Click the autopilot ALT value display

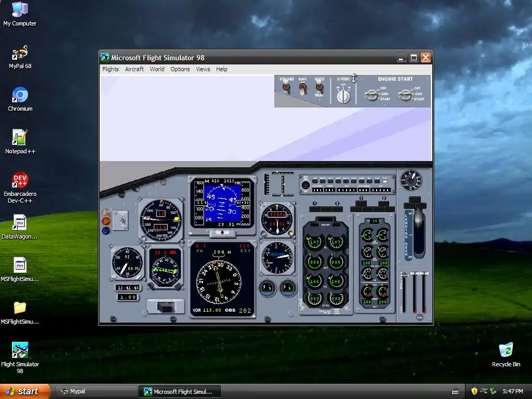(x=347, y=190)
